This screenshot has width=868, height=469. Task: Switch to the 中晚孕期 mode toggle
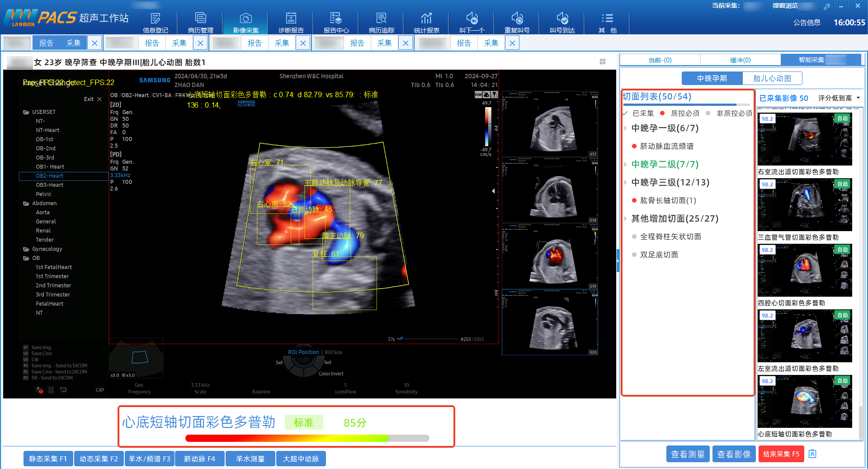tap(712, 78)
